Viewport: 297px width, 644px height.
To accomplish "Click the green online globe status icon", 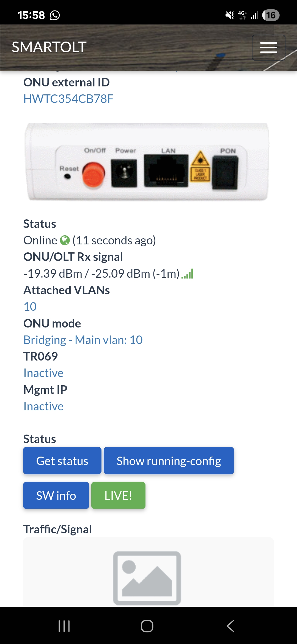I will [x=65, y=240].
